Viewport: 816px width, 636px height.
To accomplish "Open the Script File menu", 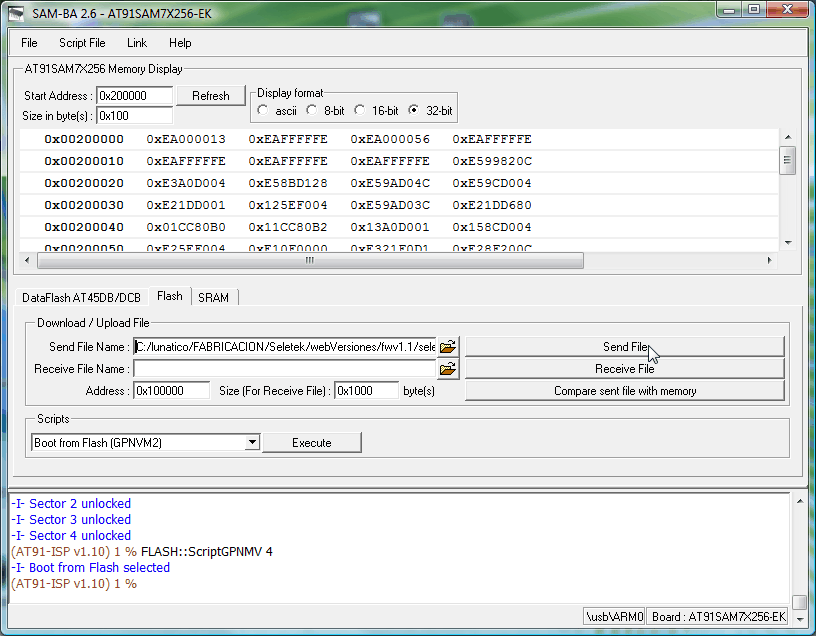I will click(82, 43).
